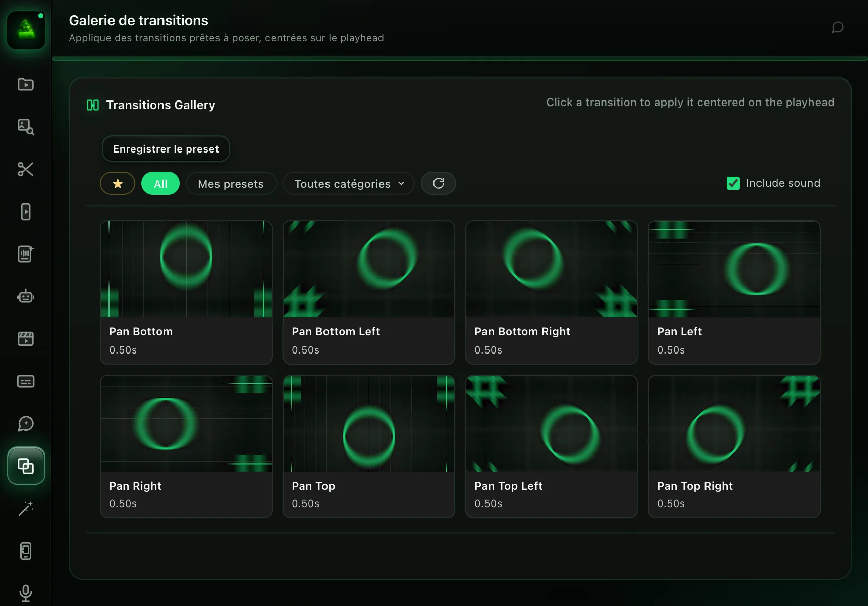Uncheck the Include sound checkbox
868x606 pixels.
coord(733,183)
